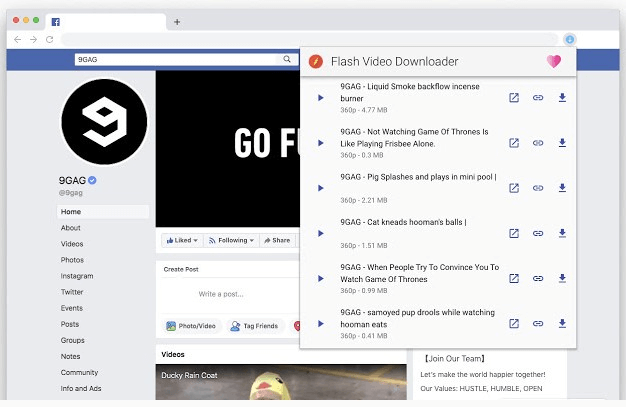Copy link for When People Try To Convince video
The height and width of the screenshot is (407, 626).
(538, 278)
